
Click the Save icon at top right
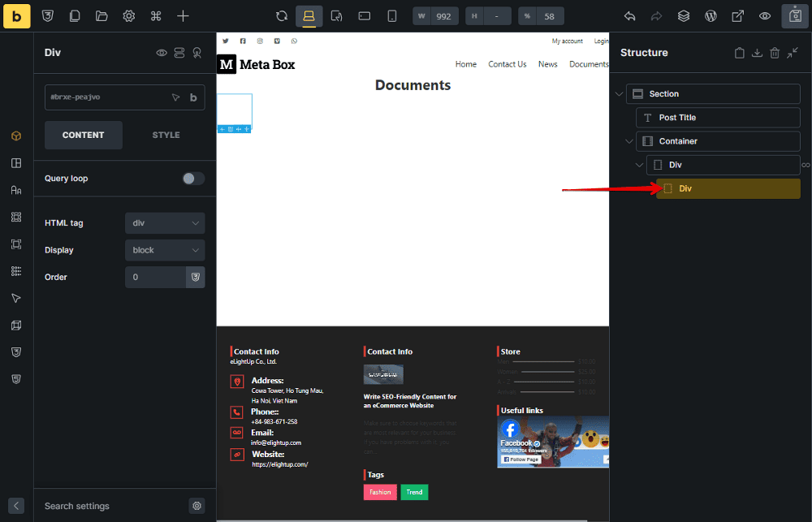pos(794,15)
